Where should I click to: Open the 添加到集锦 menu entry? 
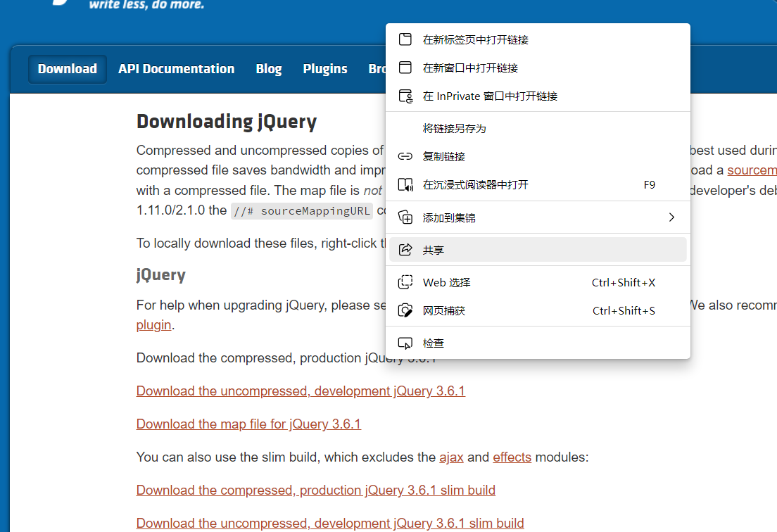tap(538, 217)
